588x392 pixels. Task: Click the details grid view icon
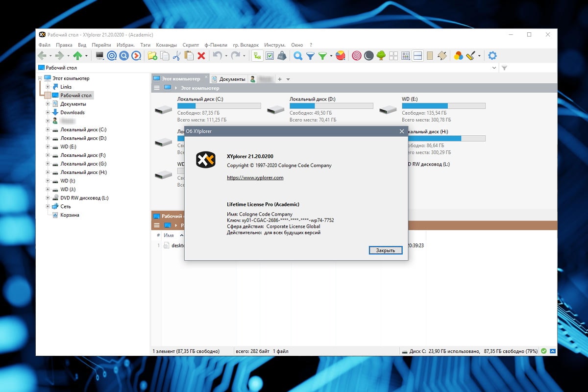coord(405,56)
